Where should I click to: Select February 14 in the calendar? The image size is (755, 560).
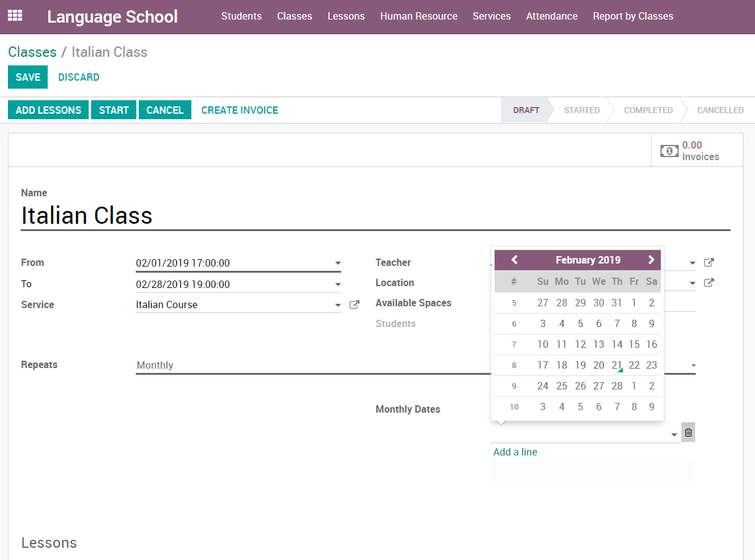pyautogui.click(x=617, y=344)
